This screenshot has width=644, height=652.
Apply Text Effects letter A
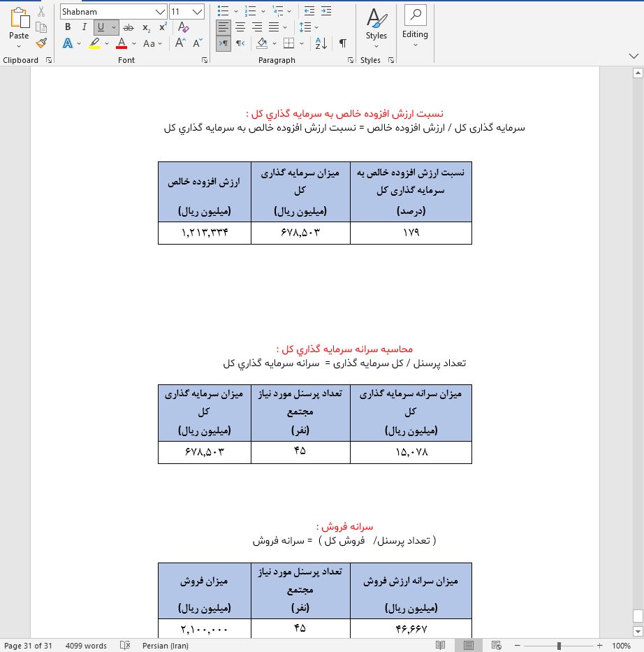(x=68, y=43)
